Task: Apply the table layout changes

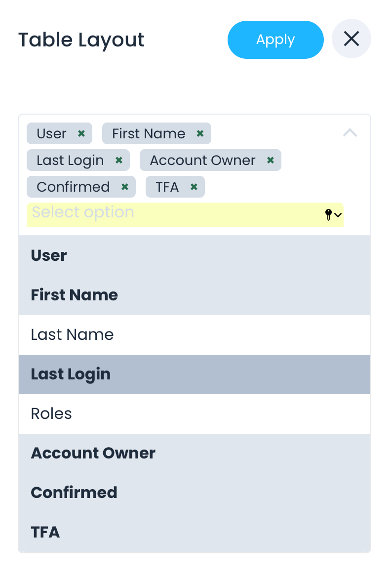Action: [x=275, y=40]
